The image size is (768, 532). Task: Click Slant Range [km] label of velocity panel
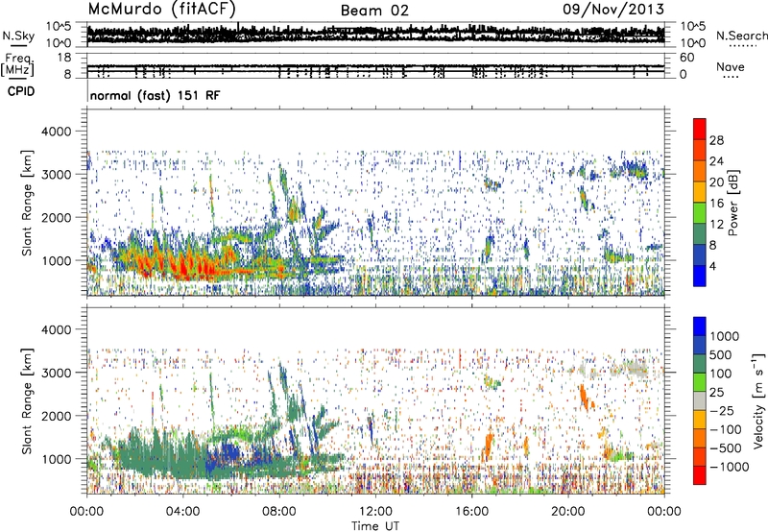(x=27, y=401)
